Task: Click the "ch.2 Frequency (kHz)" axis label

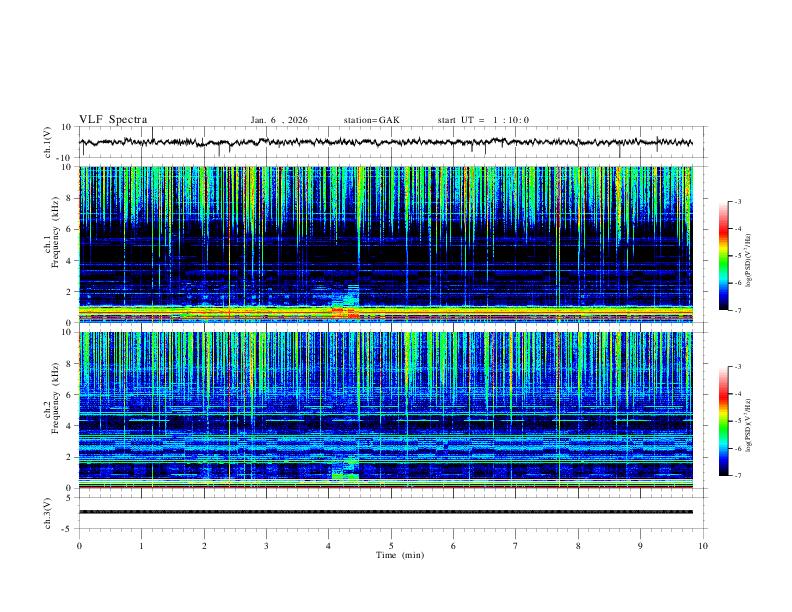Action: click(51, 398)
